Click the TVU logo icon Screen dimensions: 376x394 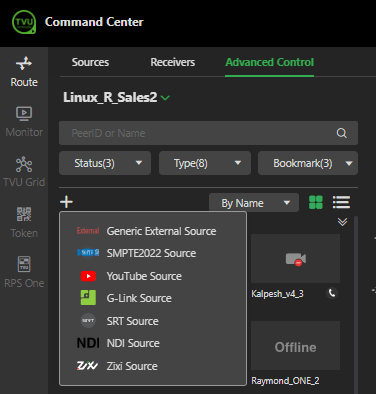(24, 22)
